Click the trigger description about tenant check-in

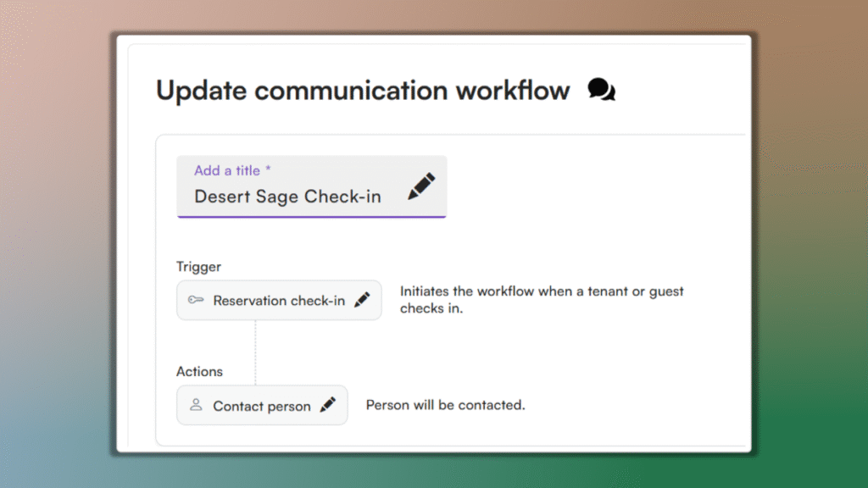click(541, 300)
